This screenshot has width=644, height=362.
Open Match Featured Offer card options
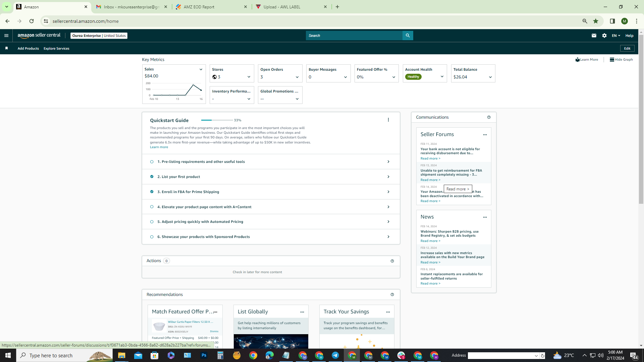point(215,312)
